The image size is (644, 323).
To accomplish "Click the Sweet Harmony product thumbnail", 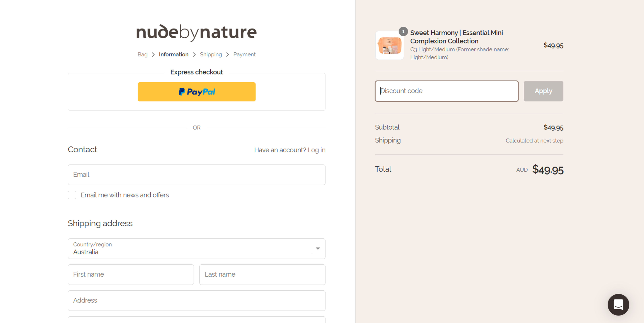I will click(x=389, y=45).
